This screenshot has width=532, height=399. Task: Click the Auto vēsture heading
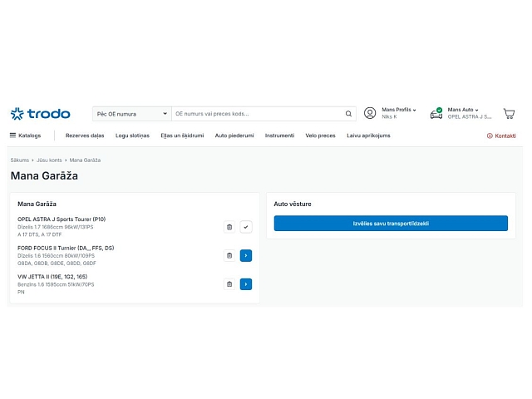pyautogui.click(x=293, y=204)
